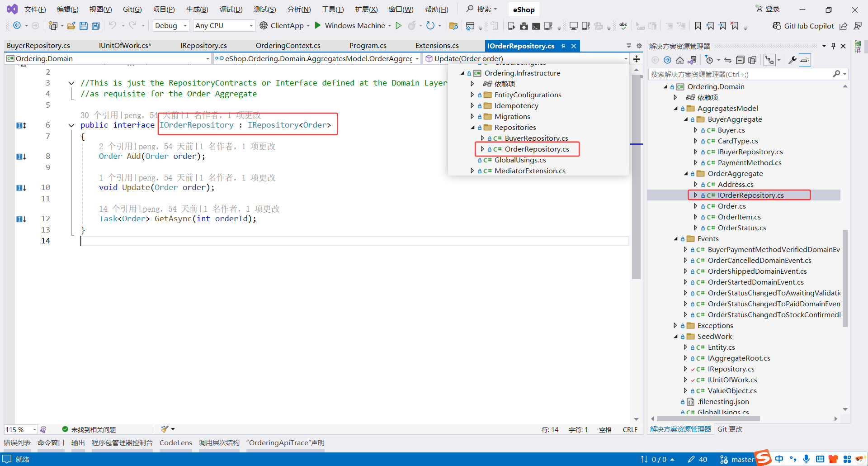Open Find in Files folder-search icon

point(453,26)
